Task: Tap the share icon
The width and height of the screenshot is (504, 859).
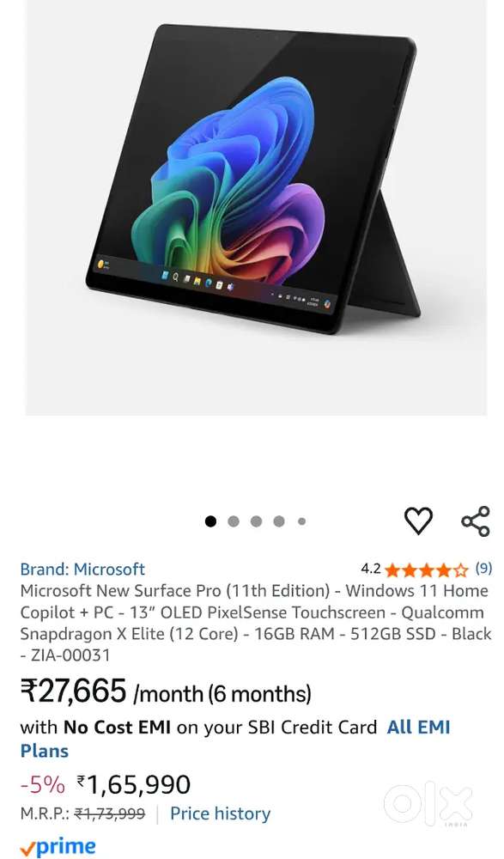Action: tap(476, 521)
